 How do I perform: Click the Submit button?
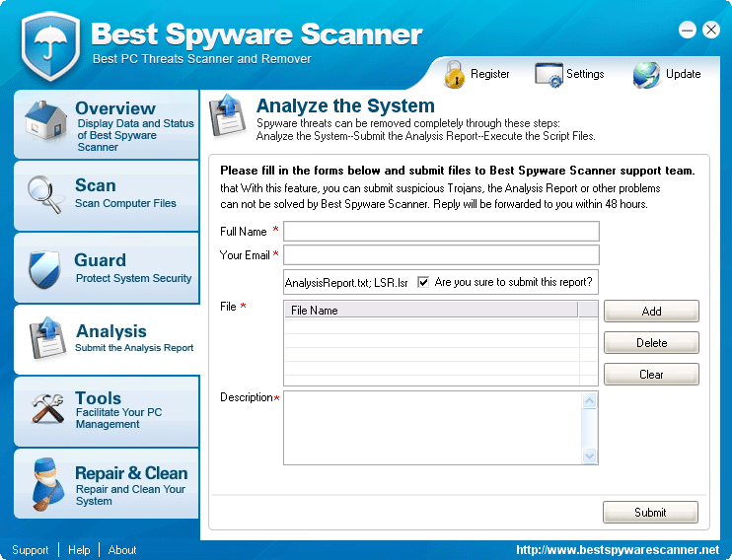(650, 513)
